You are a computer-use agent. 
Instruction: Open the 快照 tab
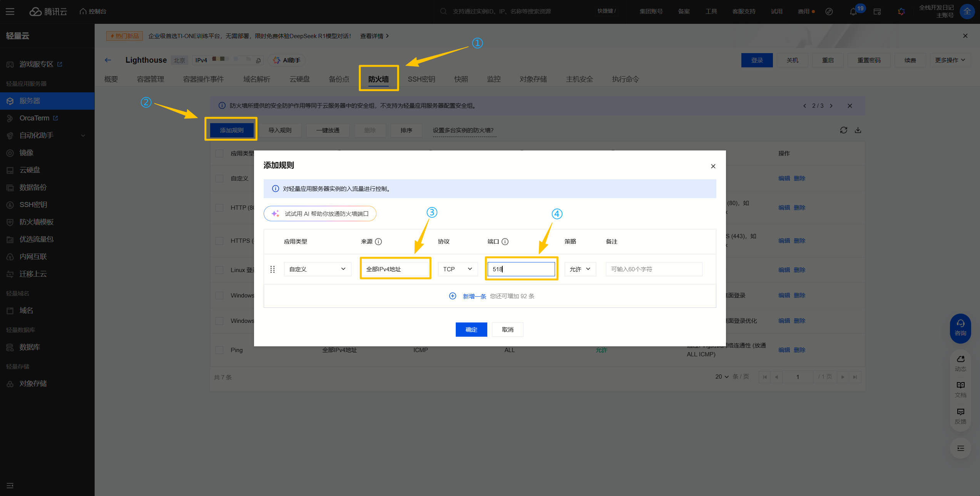click(461, 79)
